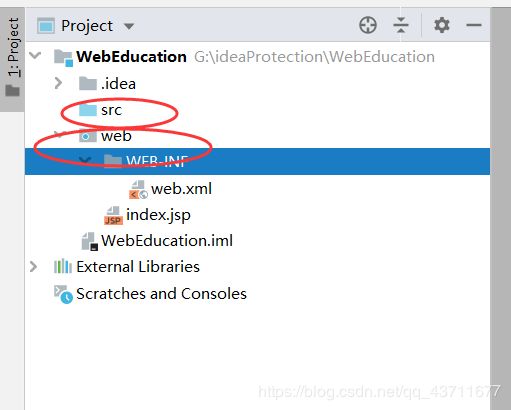511x410 pixels.
Task: Collapse the WebEducation root node chevron
Action: click(x=35, y=55)
